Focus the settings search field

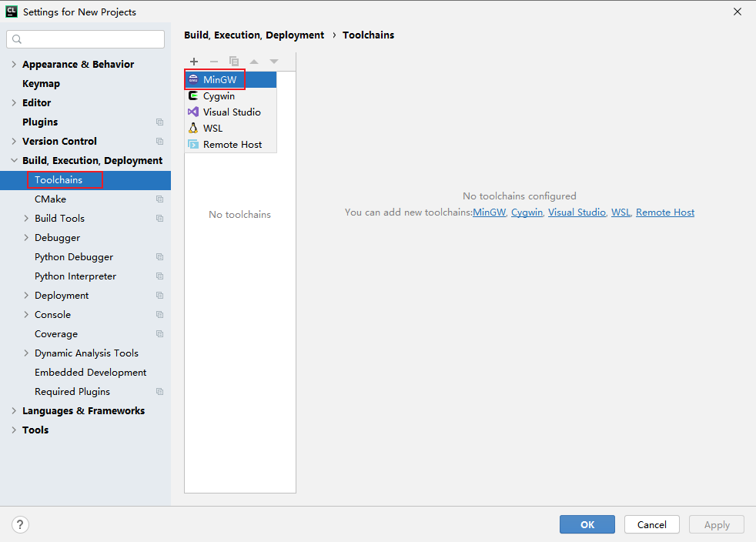86,39
